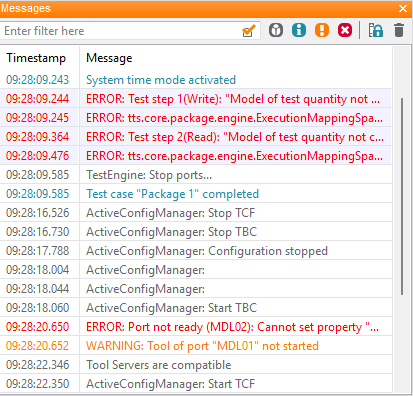Toggle the filter apply checkmark icon
Image resolution: width=413 pixels, height=396 pixels.
pos(249,31)
